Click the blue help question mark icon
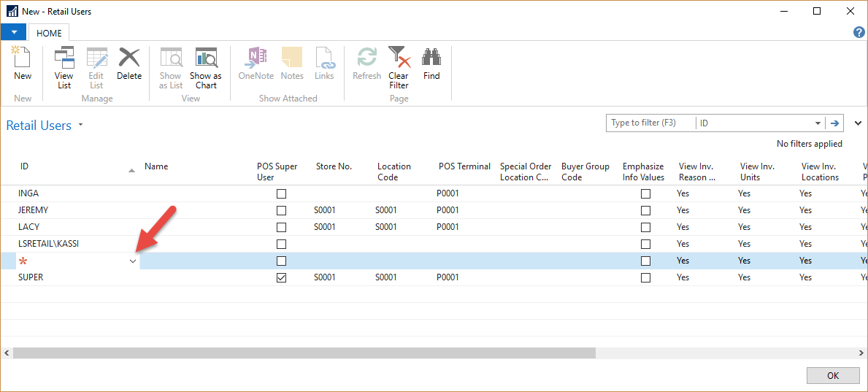 point(859,32)
